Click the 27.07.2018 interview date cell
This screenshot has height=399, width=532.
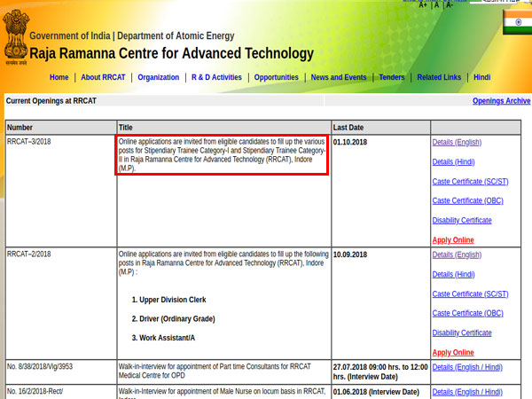click(x=380, y=372)
